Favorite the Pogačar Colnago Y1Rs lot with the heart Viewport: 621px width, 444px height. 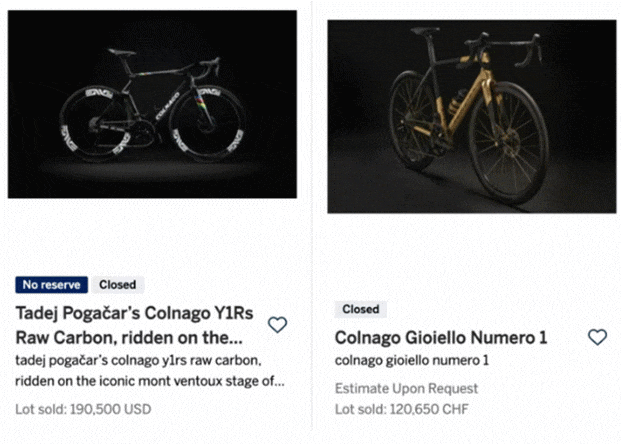[x=278, y=324]
